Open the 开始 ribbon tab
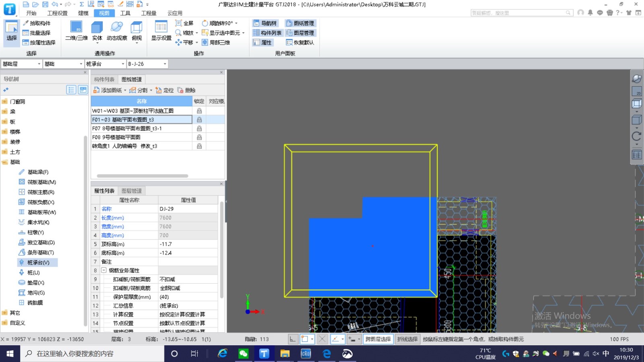Screen dimensions: 644x362 tap(31, 13)
